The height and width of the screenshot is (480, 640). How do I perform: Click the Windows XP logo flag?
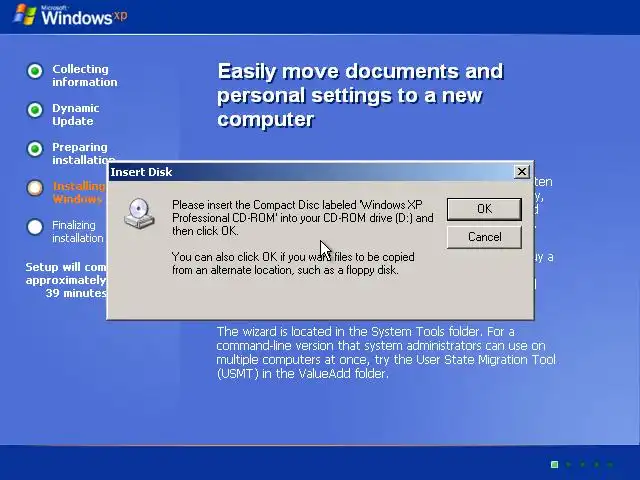tap(24, 15)
